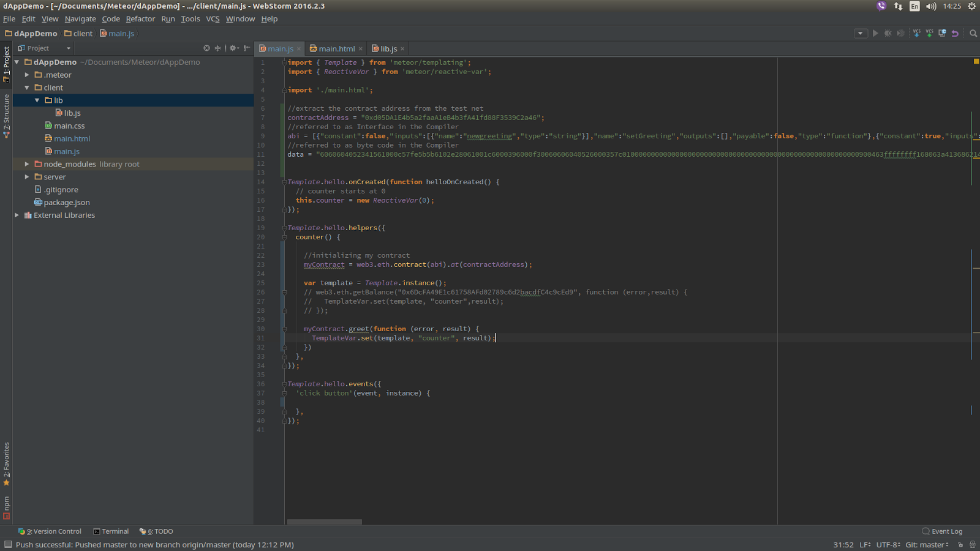Click the purple Revert arrow icon
980x551 pixels.
pos(955,34)
